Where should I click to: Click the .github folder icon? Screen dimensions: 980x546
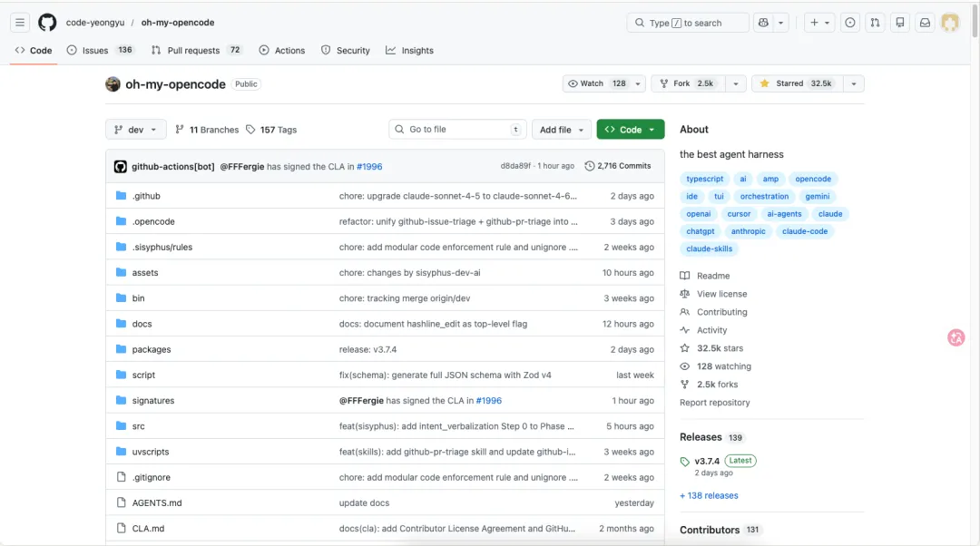tap(122, 196)
